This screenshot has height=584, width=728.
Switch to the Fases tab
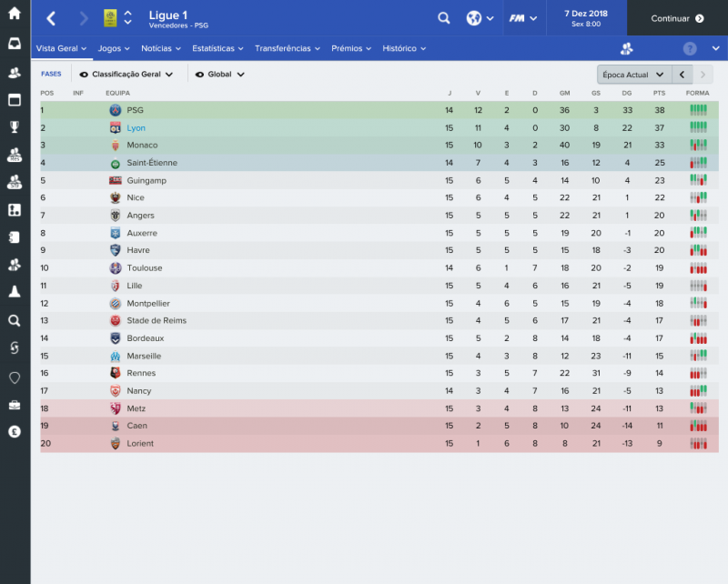click(51, 74)
